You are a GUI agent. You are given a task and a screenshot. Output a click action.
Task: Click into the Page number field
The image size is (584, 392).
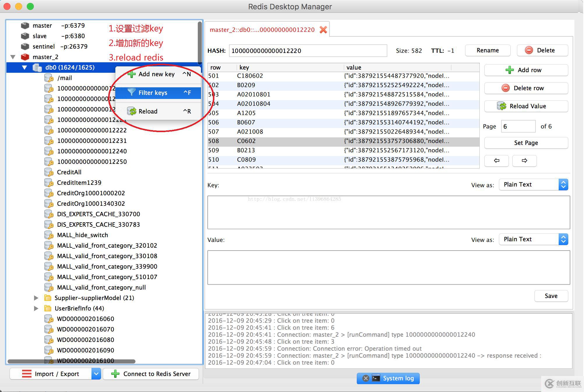518,127
